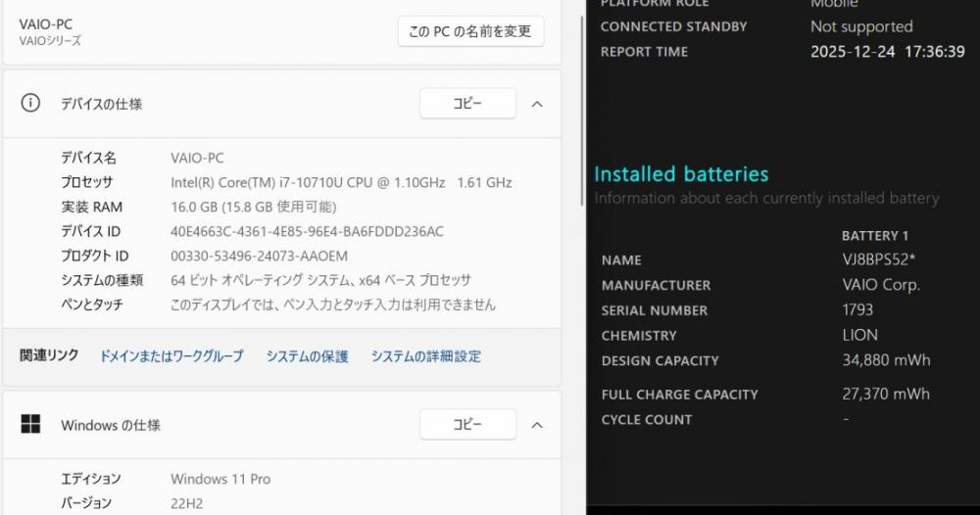Select the VAIOシリーズ subtitle text
Screen dimensions: 980x515
pos(50,40)
